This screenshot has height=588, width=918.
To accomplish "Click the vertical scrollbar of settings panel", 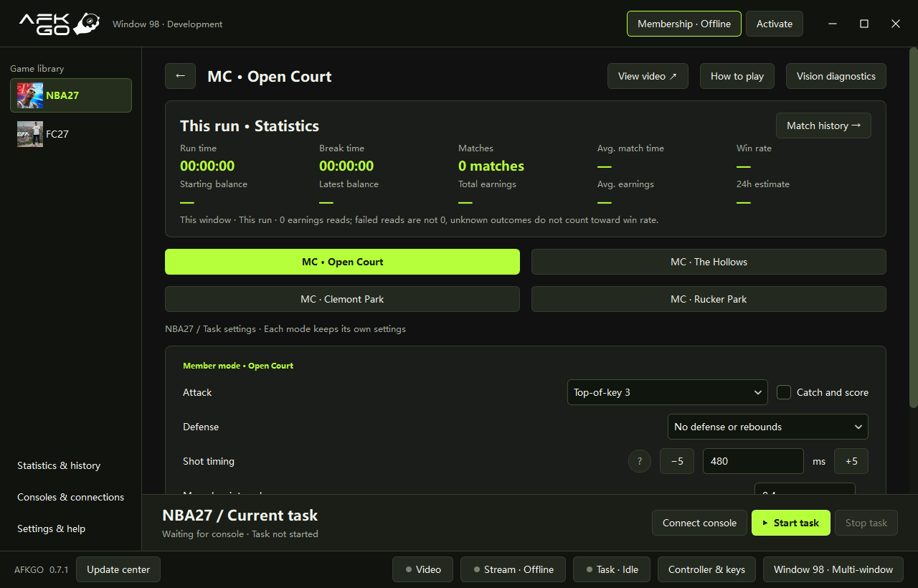I will (x=913, y=229).
